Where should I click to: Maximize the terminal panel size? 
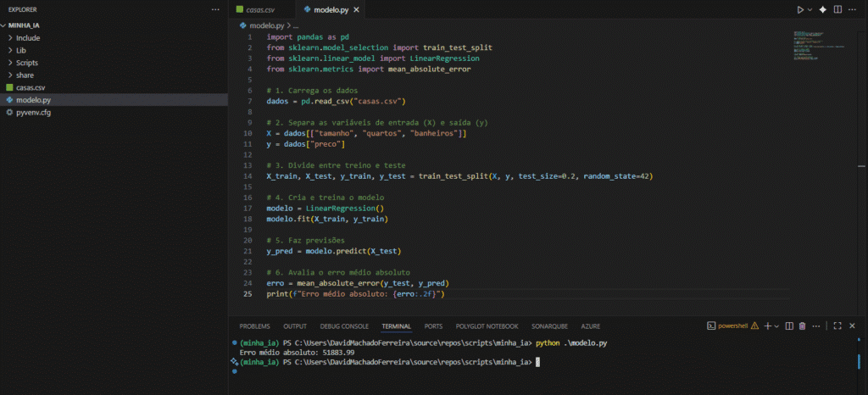pyautogui.click(x=837, y=325)
